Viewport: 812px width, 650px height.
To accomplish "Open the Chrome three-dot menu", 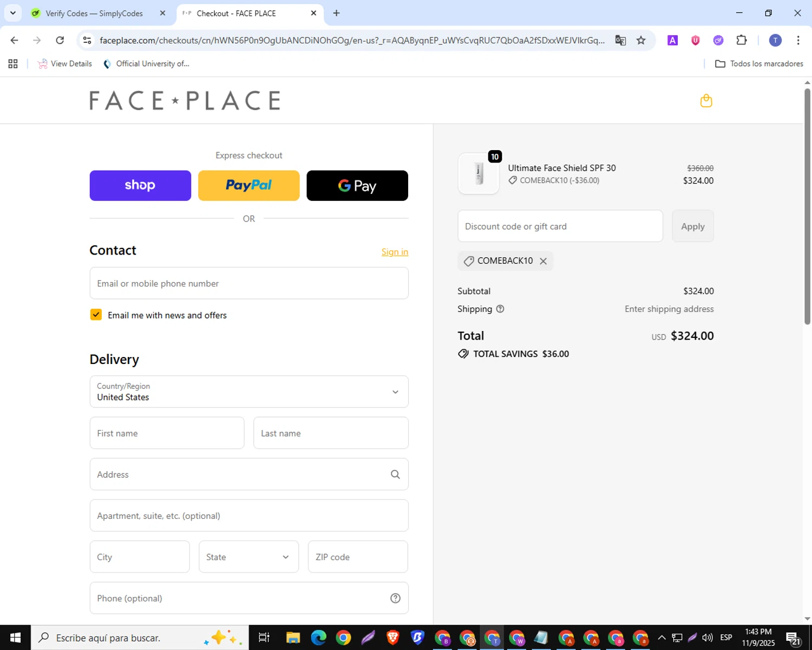I will [x=798, y=40].
